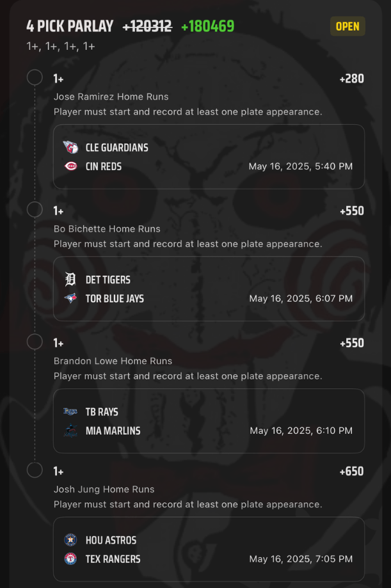This screenshot has width=391, height=588.
Task: Click the Tampa Bay Rays logo
Action: pos(70,411)
